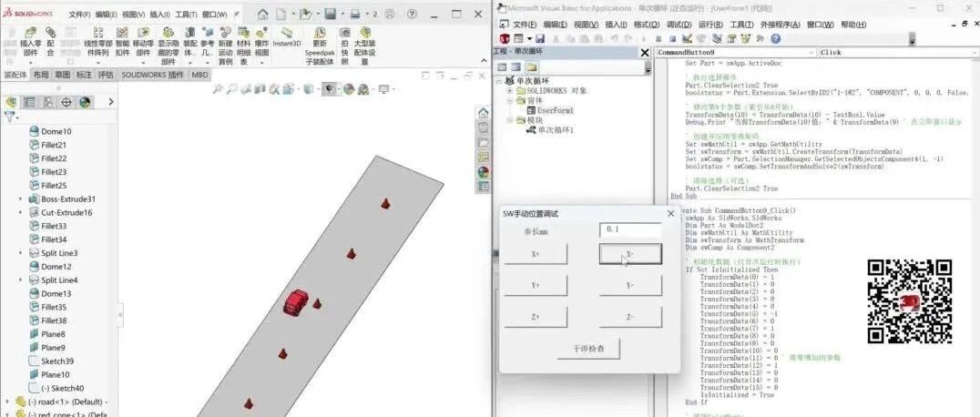Open SolidWorks 工具(T) menu
The width and height of the screenshot is (980, 417).
186,15
